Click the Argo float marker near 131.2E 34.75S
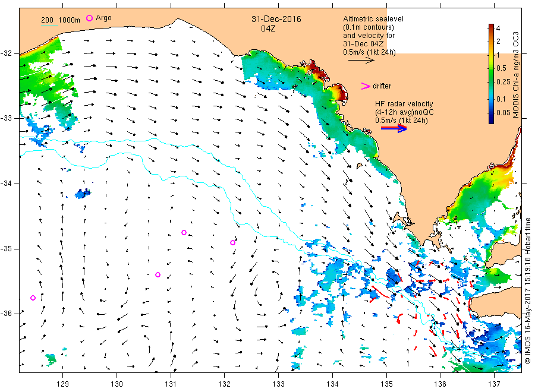535x392 pixels. [x=184, y=232]
